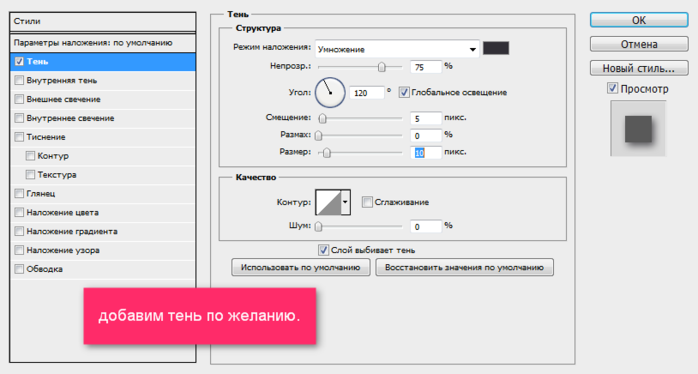Open the Режим наложения dropdown

click(397, 49)
